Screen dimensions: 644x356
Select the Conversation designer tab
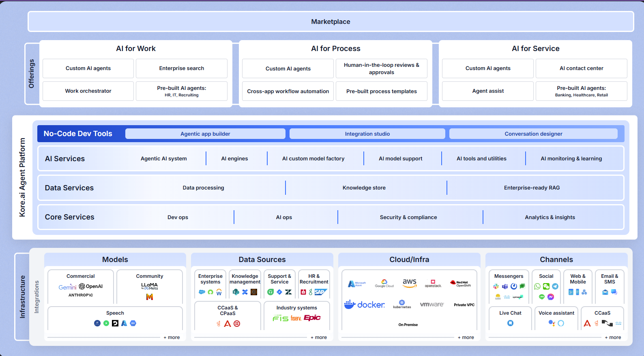click(x=533, y=134)
